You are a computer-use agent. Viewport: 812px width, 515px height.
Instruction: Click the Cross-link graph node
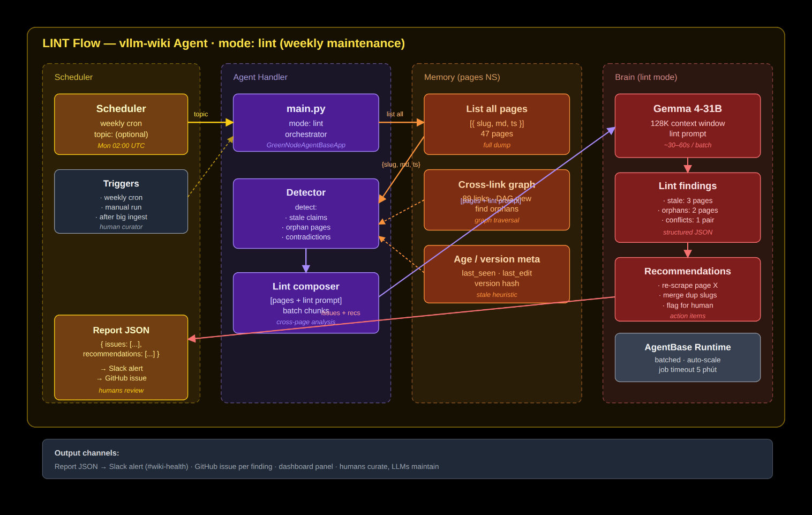(x=497, y=200)
